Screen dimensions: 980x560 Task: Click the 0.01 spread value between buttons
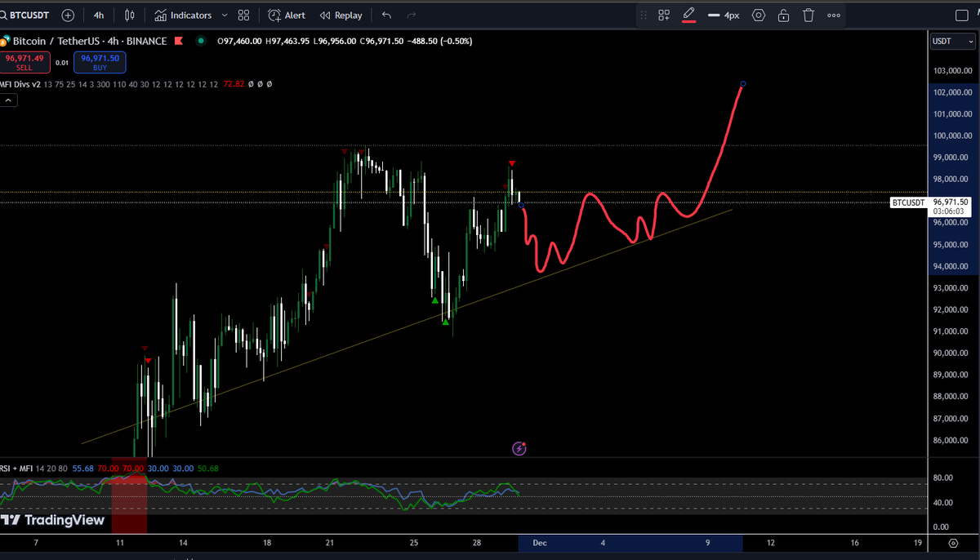point(61,62)
